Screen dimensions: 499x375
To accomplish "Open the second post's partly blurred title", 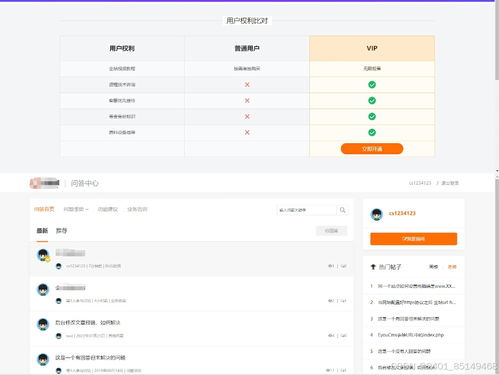I will click(x=70, y=287).
